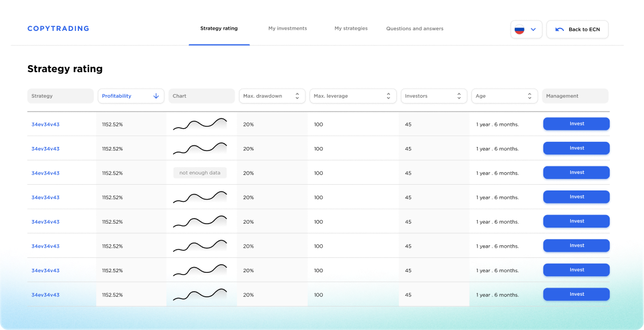Open the Strategy rating tab
Viewport: 644px width, 330px height.
(219, 29)
